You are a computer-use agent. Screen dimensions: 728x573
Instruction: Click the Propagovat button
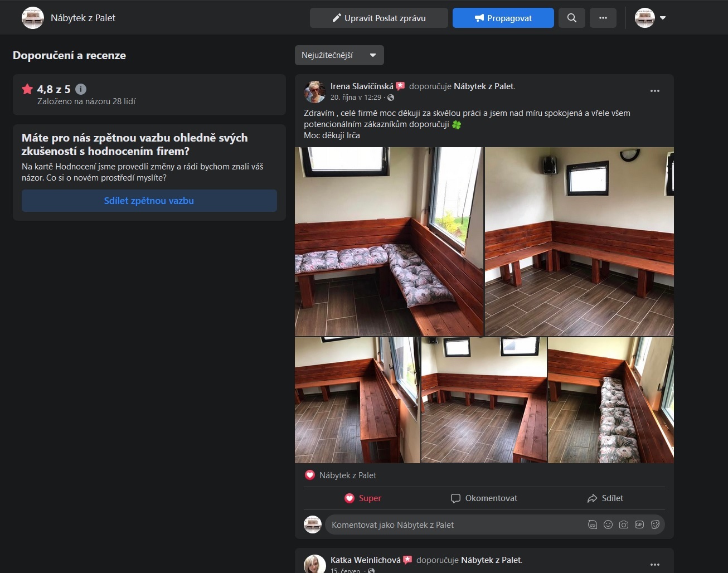[x=503, y=18]
